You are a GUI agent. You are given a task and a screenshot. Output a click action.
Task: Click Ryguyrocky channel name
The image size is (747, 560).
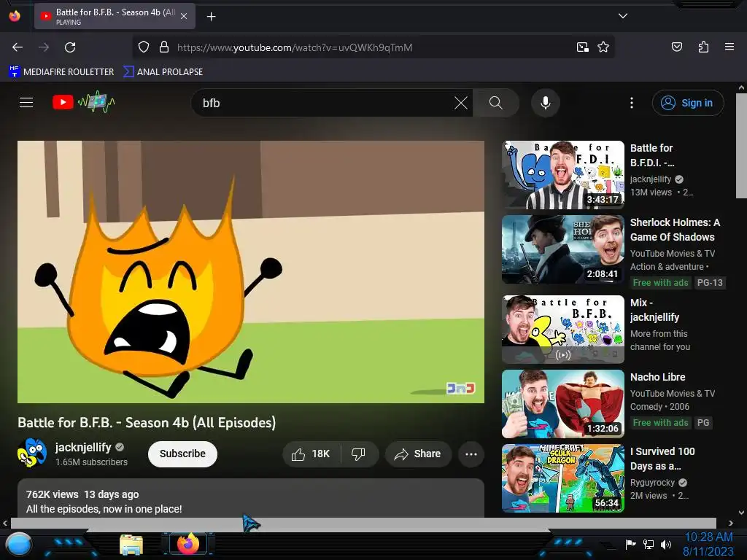(652, 483)
